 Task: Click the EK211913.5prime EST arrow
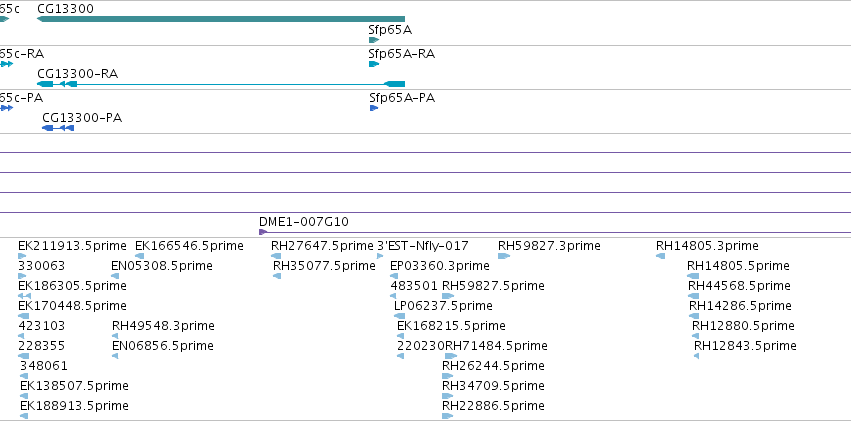[22, 256]
